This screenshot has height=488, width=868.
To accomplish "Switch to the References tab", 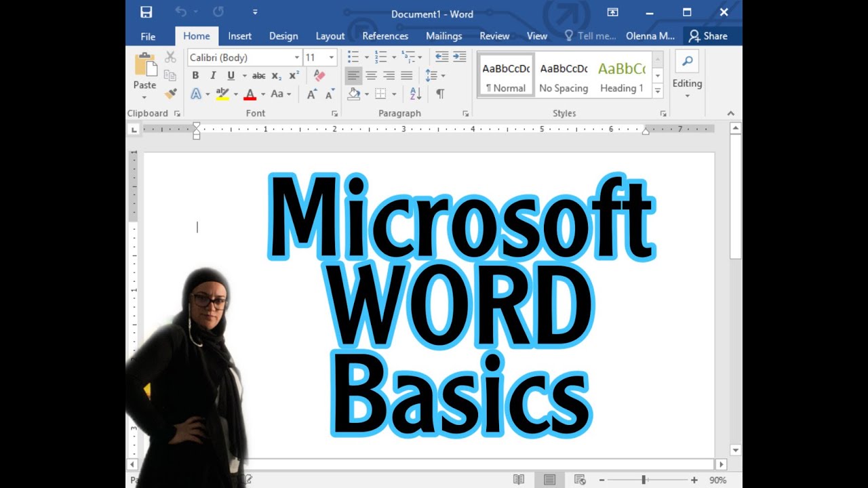I will click(385, 36).
